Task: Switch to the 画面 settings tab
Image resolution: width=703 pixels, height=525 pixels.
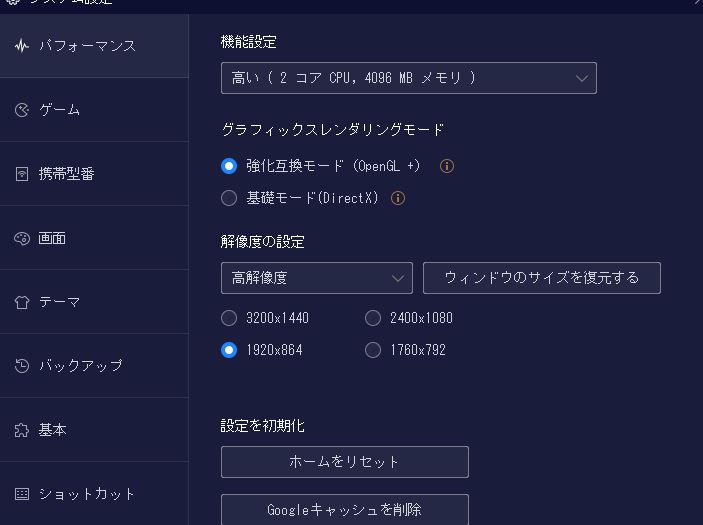Action: pos(94,238)
